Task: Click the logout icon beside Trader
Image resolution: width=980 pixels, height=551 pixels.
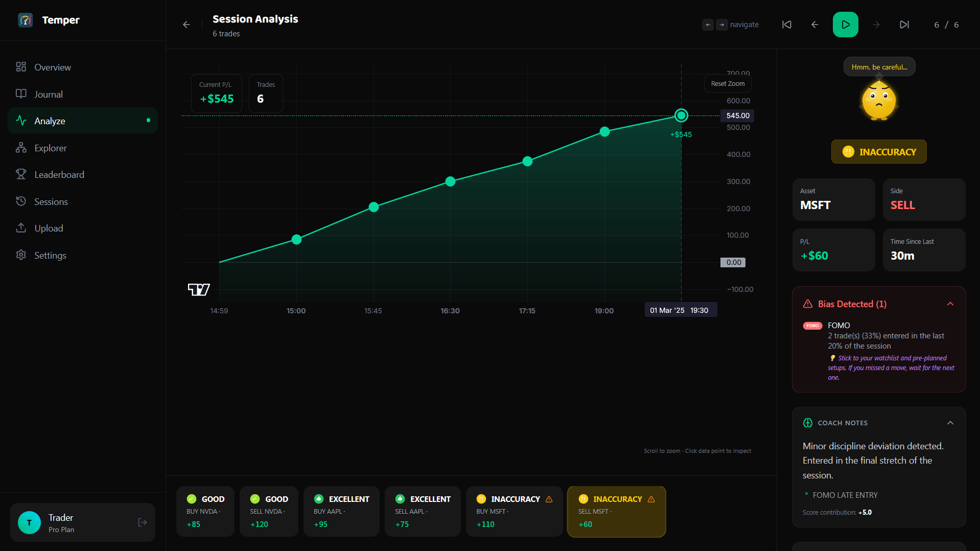Action: tap(143, 522)
